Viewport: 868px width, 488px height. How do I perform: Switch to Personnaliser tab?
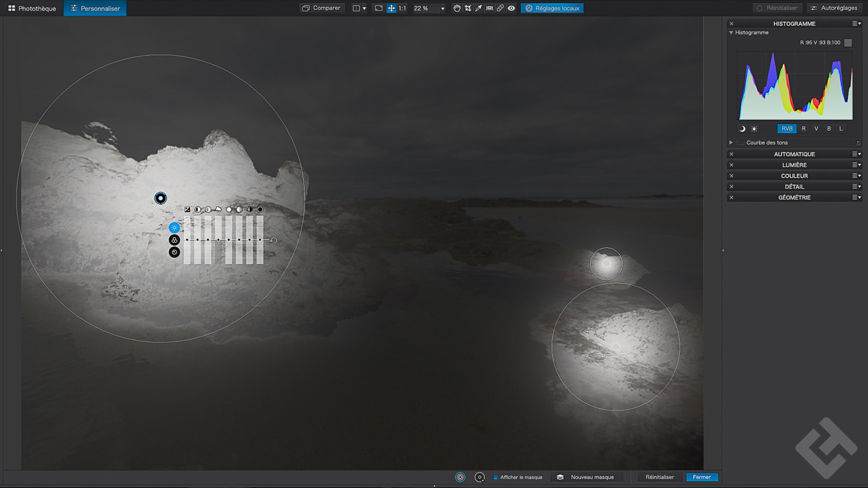95,8
